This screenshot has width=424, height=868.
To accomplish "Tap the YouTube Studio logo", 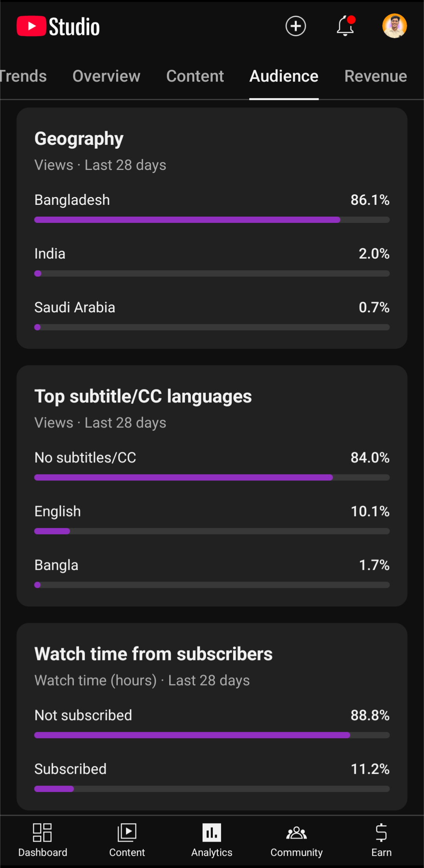I will [58, 26].
